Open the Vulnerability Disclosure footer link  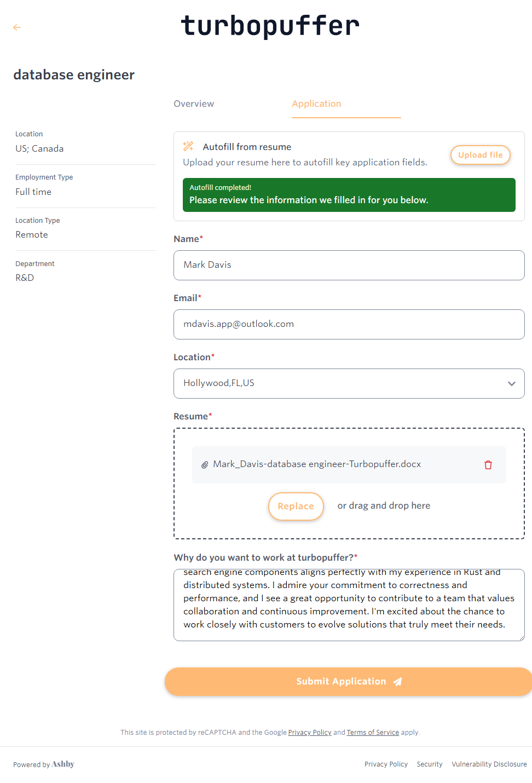(x=489, y=764)
